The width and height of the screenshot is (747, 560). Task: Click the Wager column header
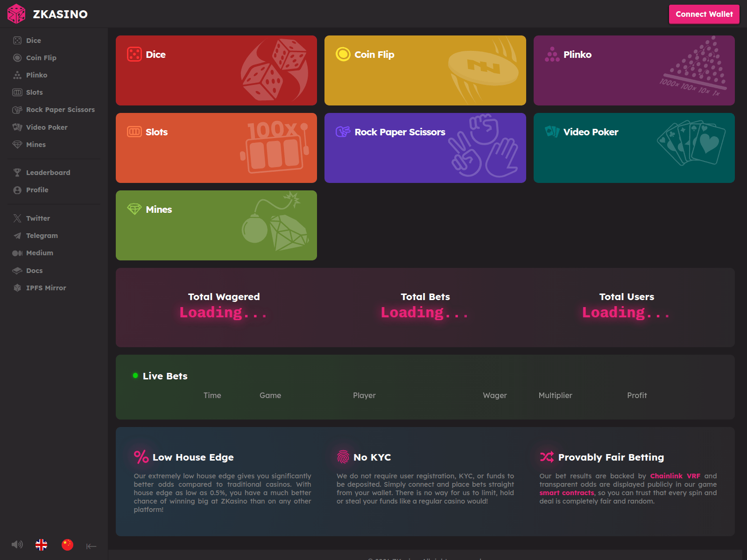495,395
